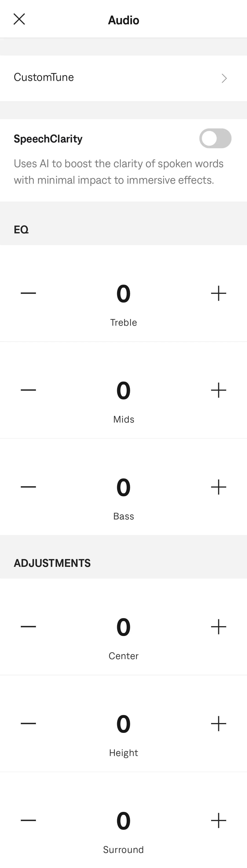Decrease the Center channel level

[28, 626]
